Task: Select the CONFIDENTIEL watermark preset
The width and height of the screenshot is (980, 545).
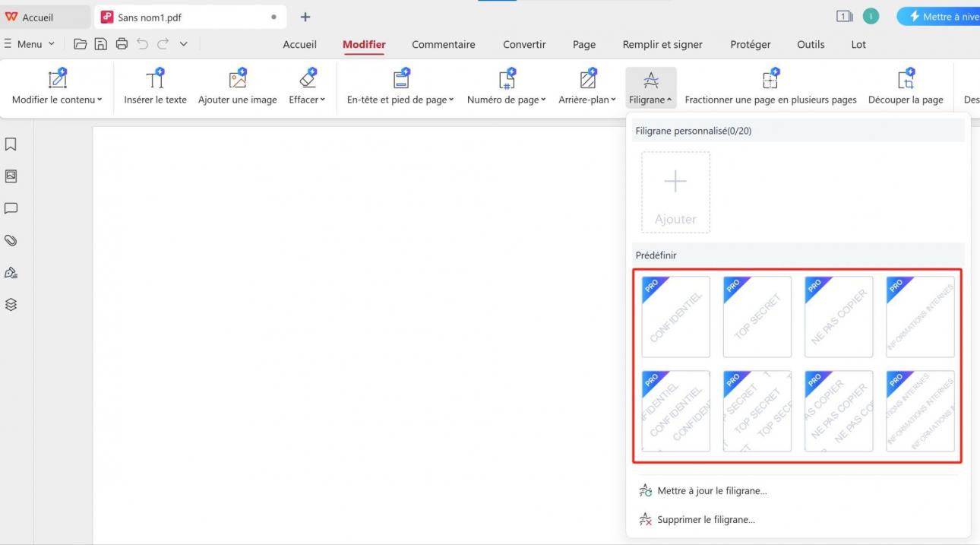Action: tap(675, 316)
